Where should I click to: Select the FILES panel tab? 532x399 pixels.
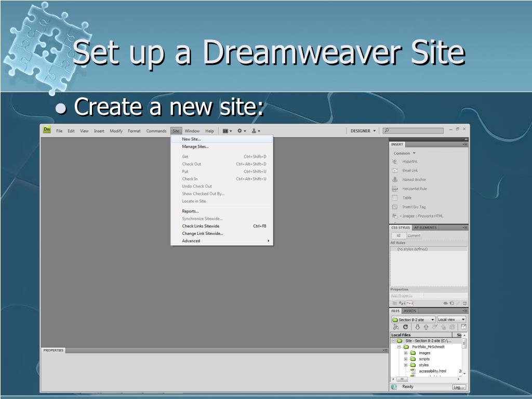pyautogui.click(x=395, y=311)
